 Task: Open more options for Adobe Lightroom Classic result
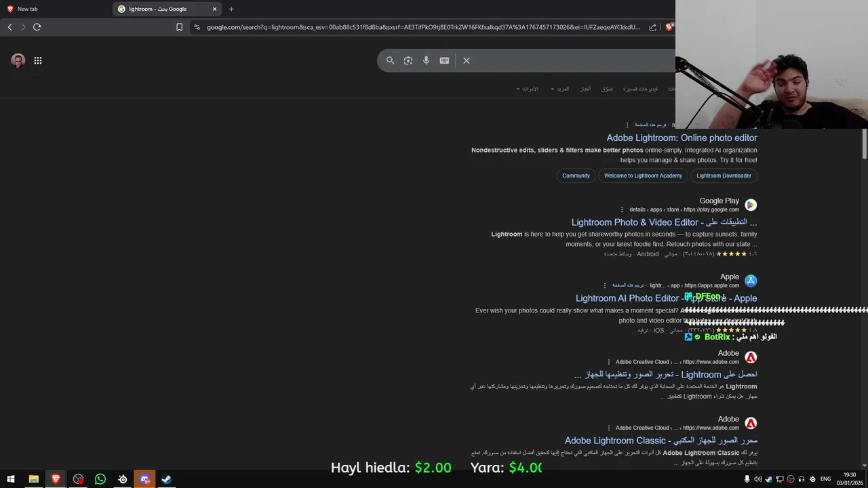point(609,428)
